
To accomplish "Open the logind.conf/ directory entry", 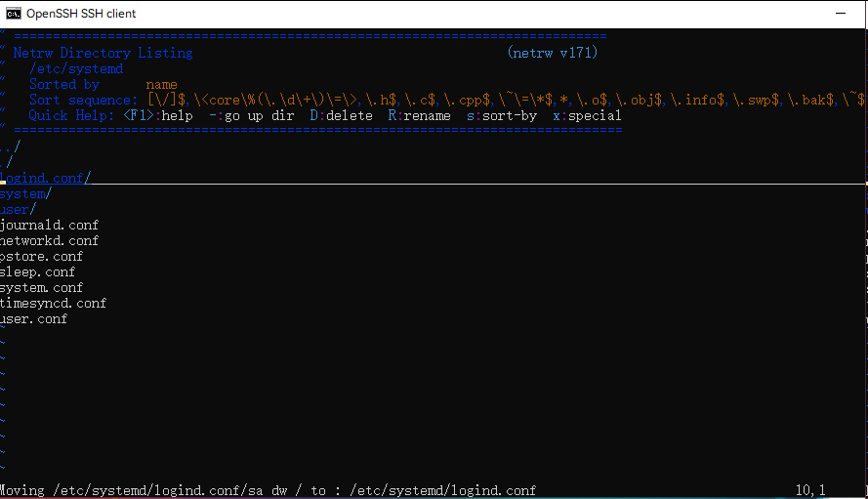I will tap(45, 178).
